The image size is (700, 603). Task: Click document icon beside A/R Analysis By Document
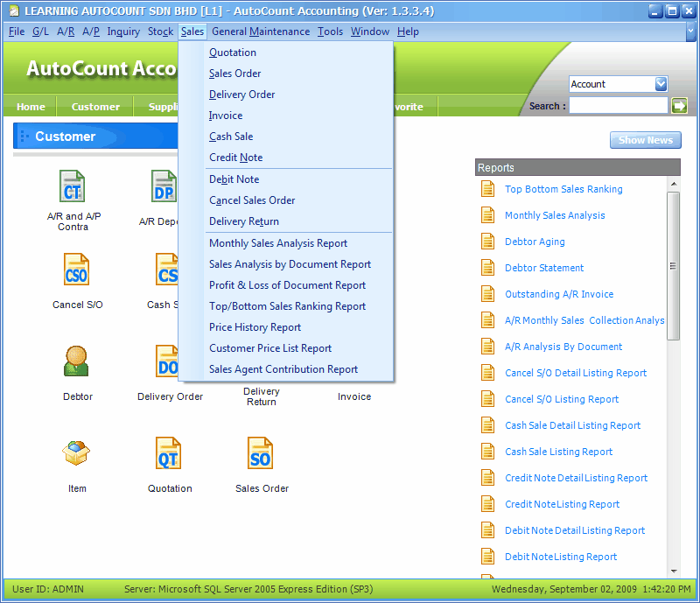click(487, 347)
